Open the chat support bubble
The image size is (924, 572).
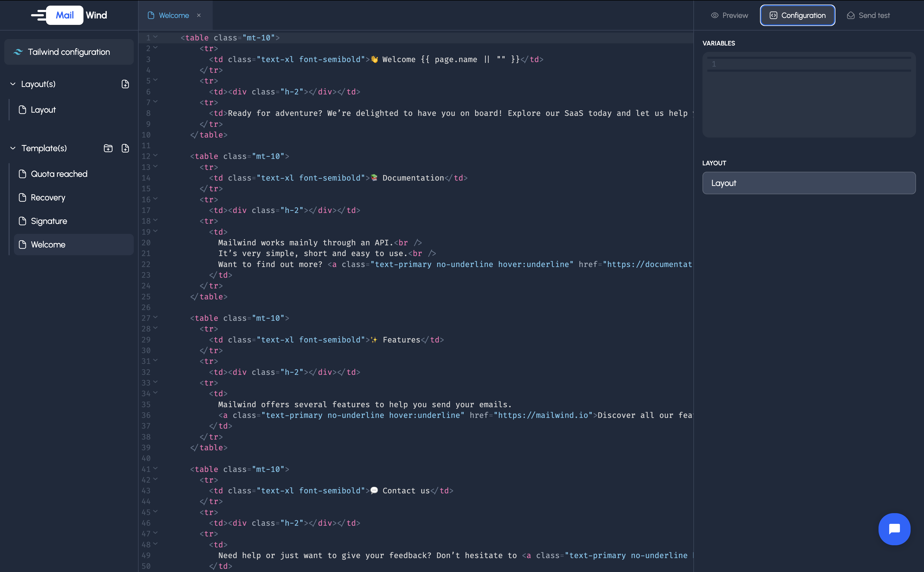894,529
